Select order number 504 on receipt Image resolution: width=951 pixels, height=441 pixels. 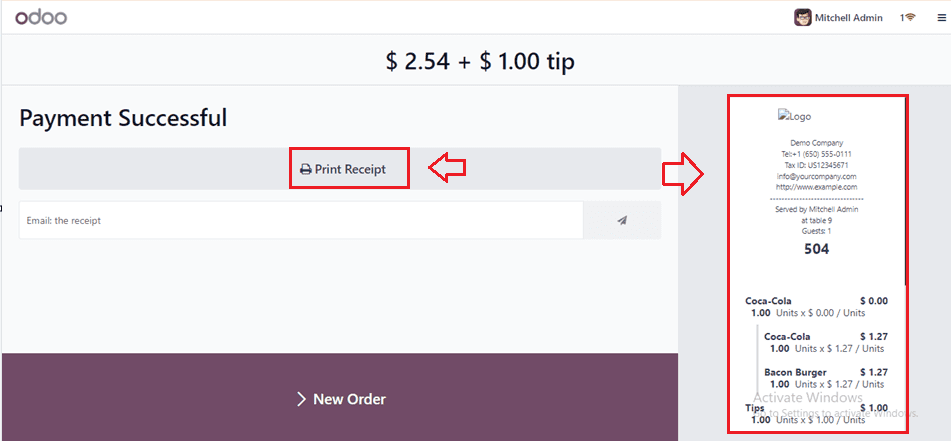[816, 249]
